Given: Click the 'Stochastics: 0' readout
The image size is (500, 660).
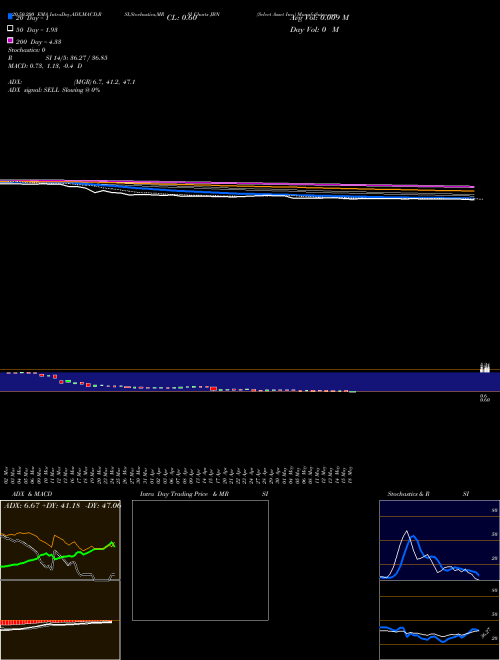Looking at the screenshot, I should [x=27, y=50].
